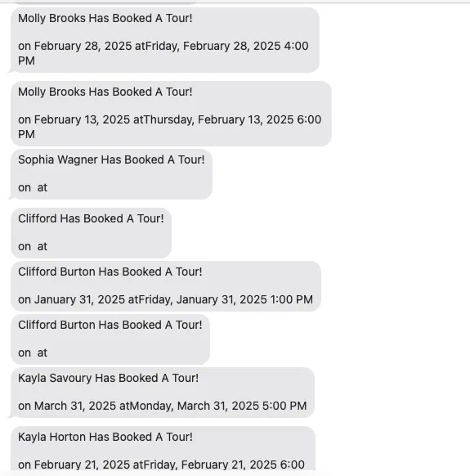
Task: Click the 'on at' line under Sophia Wagner
Action: pos(33,187)
